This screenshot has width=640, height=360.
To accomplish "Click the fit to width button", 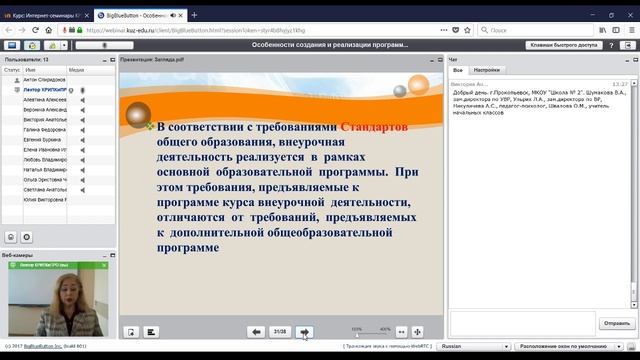I will point(402,332).
